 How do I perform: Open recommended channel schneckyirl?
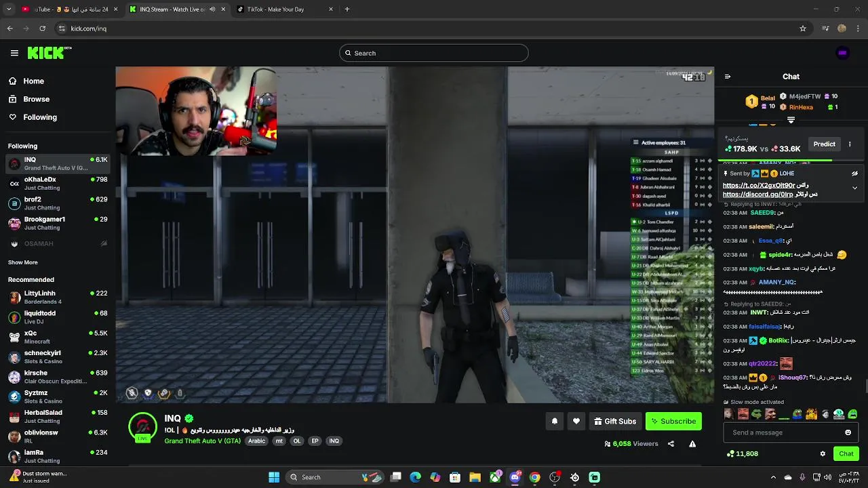click(58, 357)
